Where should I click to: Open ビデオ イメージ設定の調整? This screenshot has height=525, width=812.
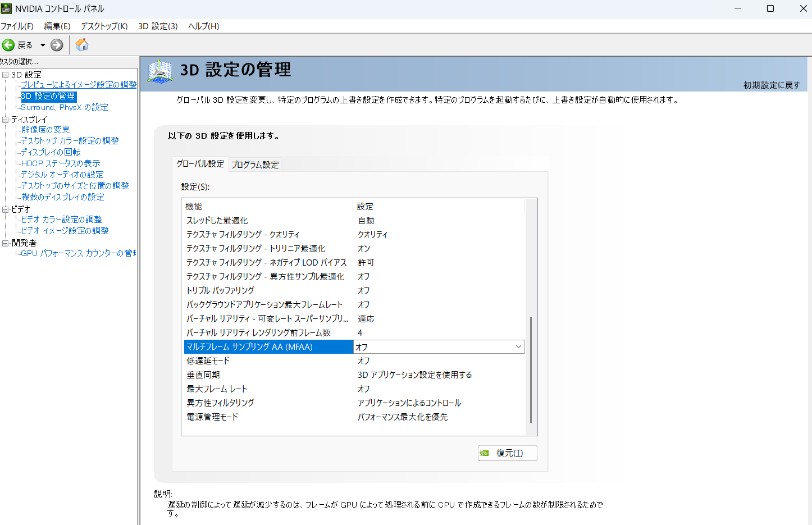click(x=65, y=231)
